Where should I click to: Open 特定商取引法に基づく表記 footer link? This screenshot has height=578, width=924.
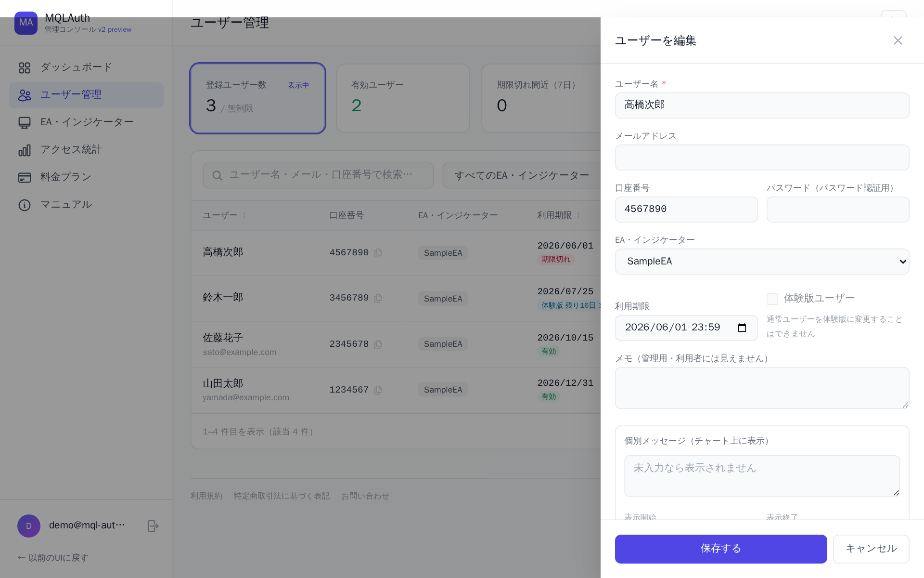click(x=282, y=496)
